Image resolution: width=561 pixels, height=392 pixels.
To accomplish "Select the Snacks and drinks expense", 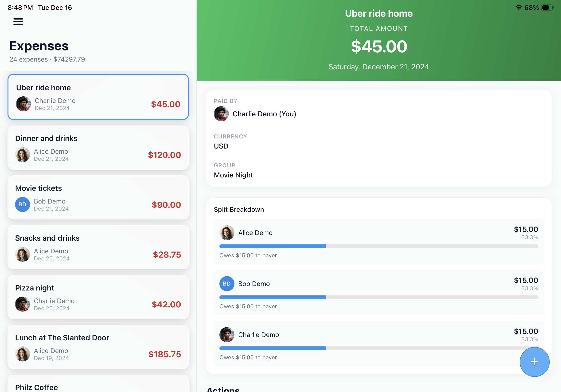I will (98, 247).
